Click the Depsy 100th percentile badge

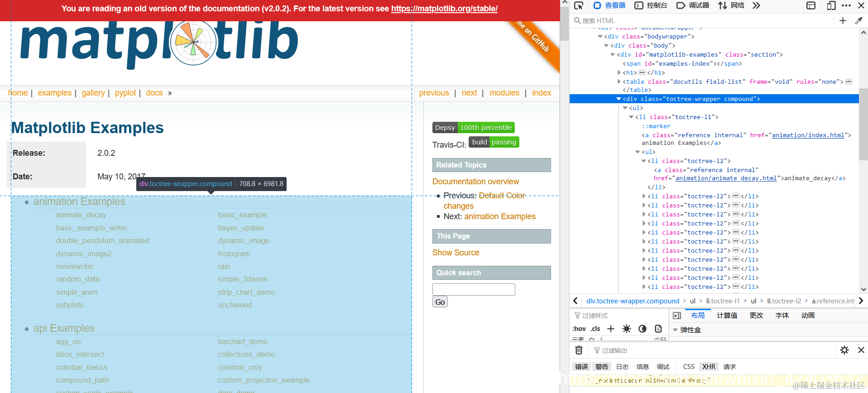[x=473, y=128]
